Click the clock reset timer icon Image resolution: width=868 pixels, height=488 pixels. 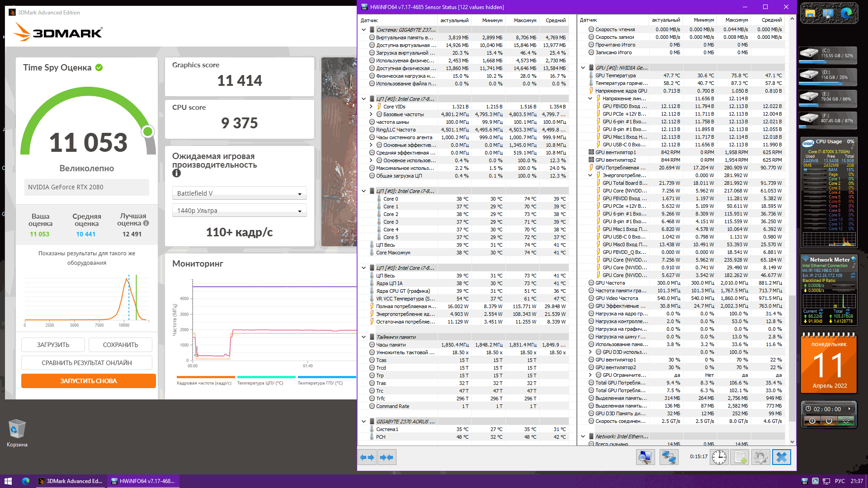pyautogui.click(x=719, y=457)
